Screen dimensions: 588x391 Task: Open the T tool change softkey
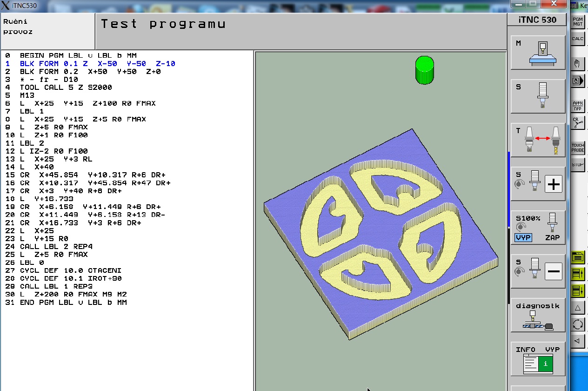click(x=538, y=140)
